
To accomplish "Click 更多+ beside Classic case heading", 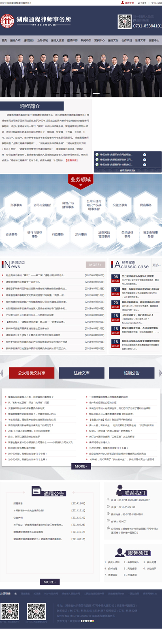I will click(x=156, y=265).
